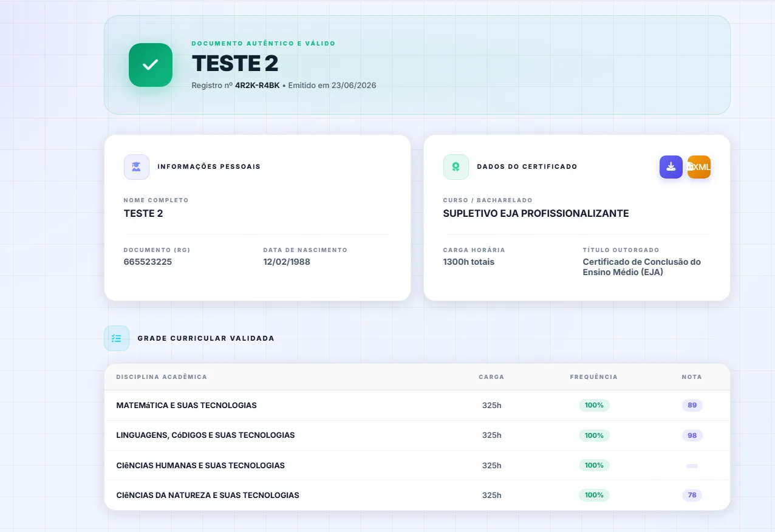The width and height of the screenshot is (775, 532).
Task: Click the Frequência column header
Action: tap(594, 377)
